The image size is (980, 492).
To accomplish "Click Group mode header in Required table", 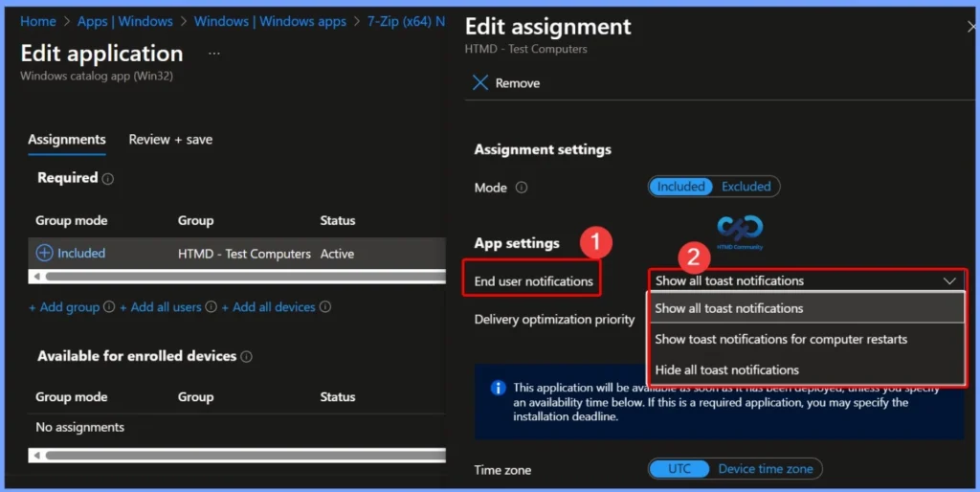I will coord(71,221).
